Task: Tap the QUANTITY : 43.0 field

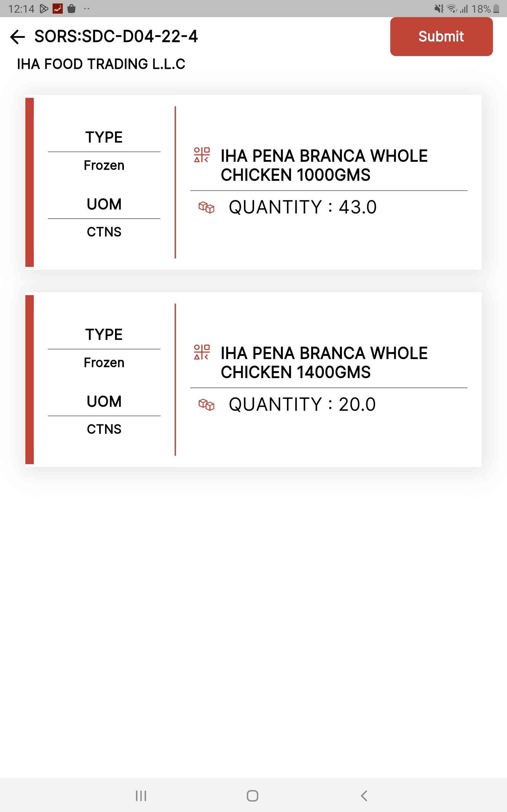Action: (x=302, y=207)
